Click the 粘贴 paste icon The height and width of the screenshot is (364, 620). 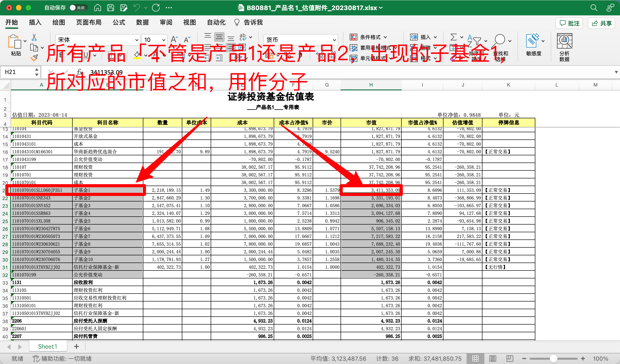14,41
